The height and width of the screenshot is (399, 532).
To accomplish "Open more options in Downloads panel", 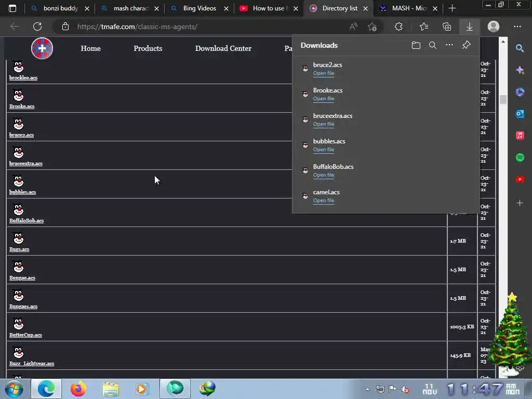I will tap(449, 45).
